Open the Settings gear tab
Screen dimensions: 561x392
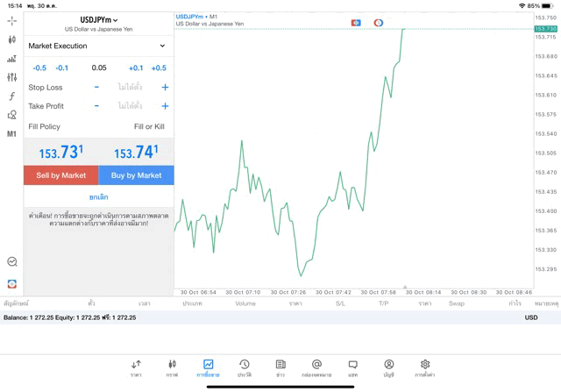425,367
